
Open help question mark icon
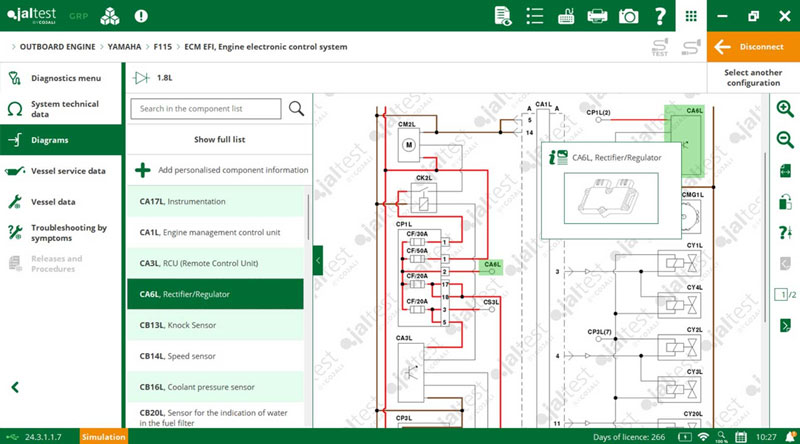(660, 16)
